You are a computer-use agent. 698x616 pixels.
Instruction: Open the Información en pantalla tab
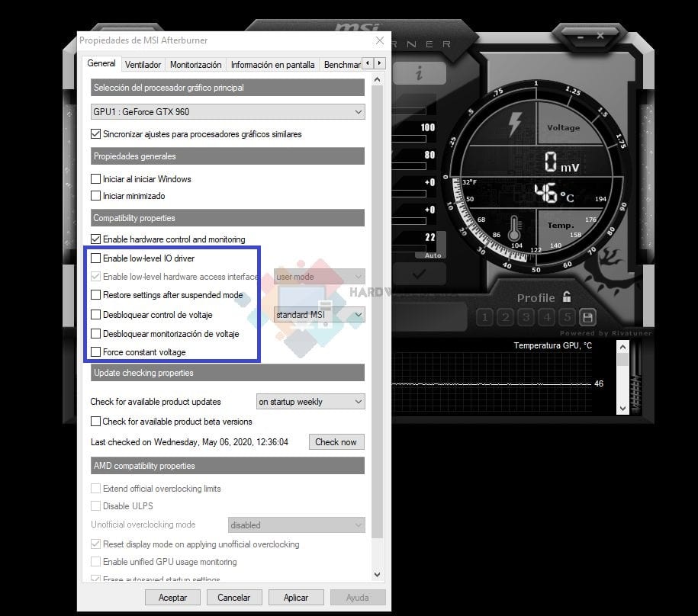272,65
